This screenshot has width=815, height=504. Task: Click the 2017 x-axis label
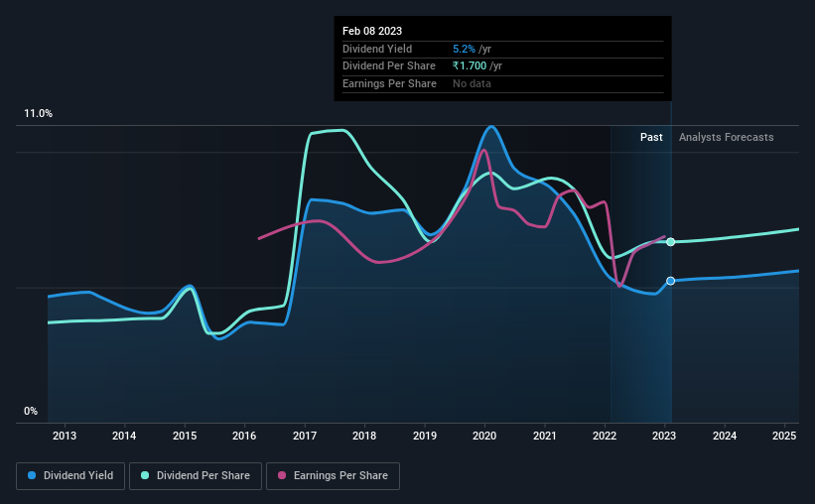(x=305, y=436)
